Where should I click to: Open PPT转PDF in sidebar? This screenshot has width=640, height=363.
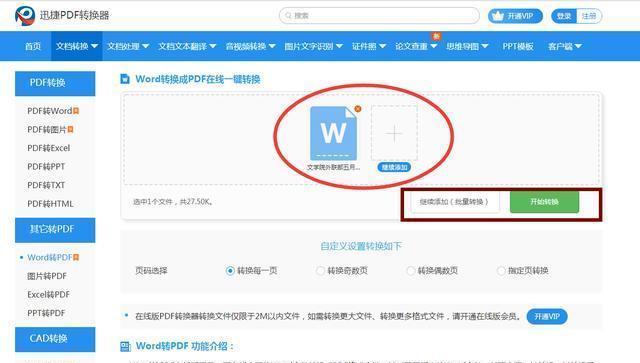pyautogui.click(x=46, y=313)
